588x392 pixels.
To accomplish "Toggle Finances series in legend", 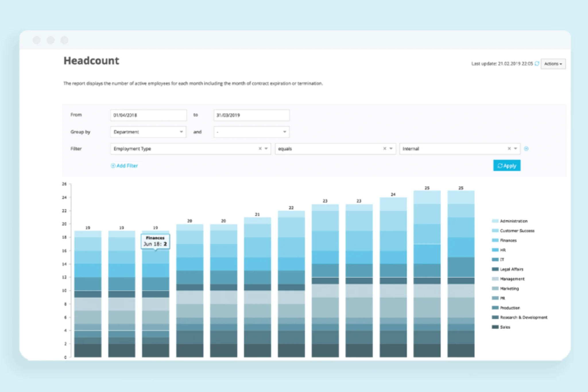I will (504, 240).
